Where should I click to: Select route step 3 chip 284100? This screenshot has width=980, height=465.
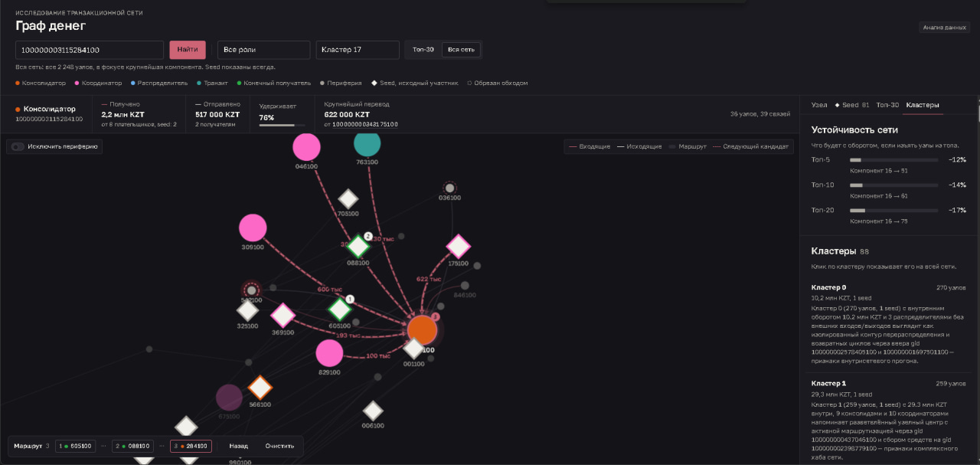(191, 446)
